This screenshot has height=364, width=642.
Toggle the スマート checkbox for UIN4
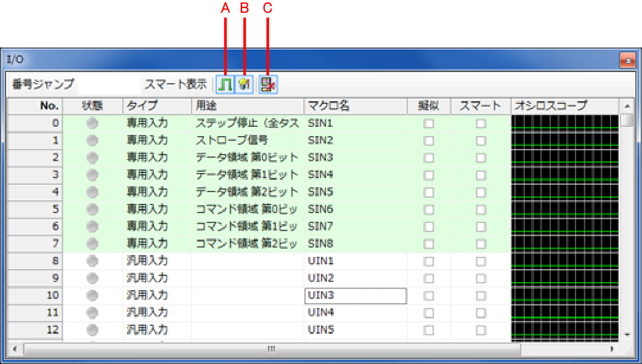click(481, 313)
